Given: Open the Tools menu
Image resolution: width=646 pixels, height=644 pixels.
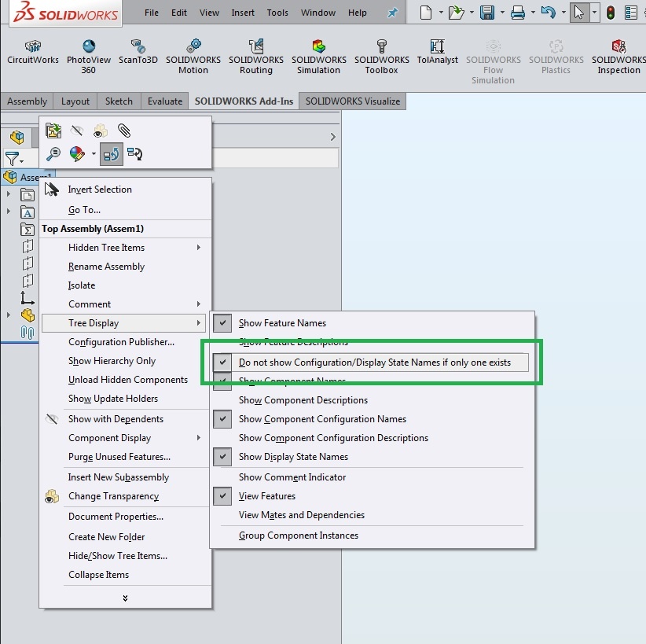Looking at the screenshot, I should (x=277, y=13).
